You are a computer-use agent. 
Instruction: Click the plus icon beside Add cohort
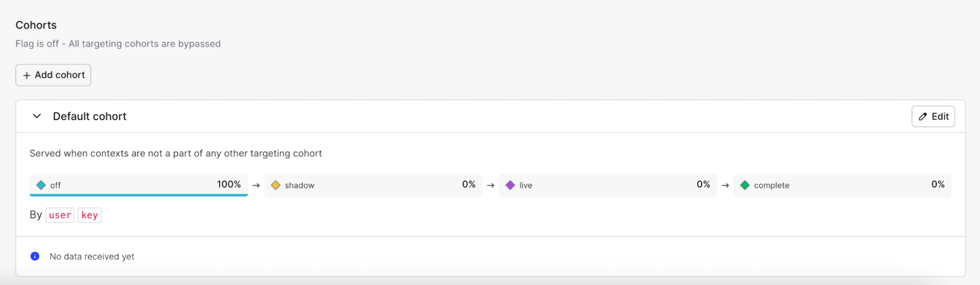point(27,75)
